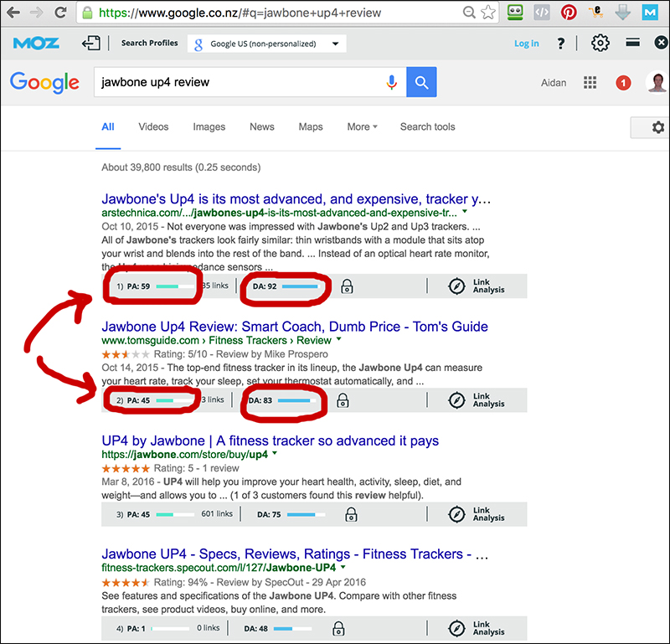This screenshot has height=644, width=670.
Task: Click the browser back arrow
Action: click(x=13, y=13)
